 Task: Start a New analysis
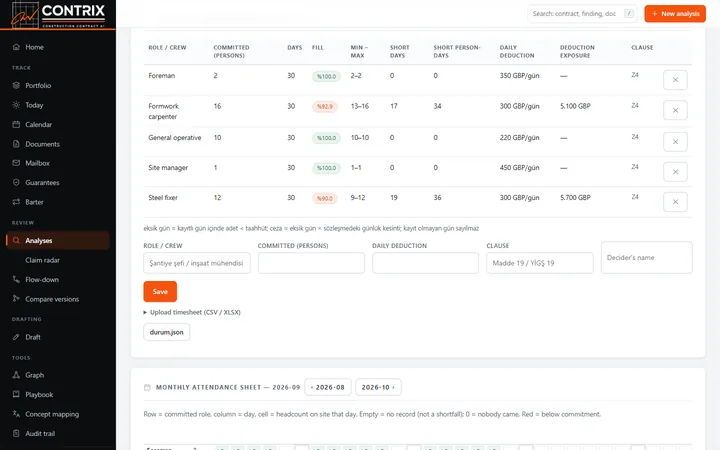[675, 14]
